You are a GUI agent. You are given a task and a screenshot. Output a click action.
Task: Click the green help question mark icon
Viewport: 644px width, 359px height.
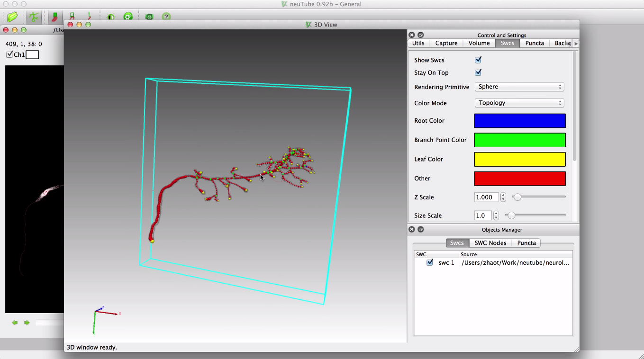tap(166, 17)
